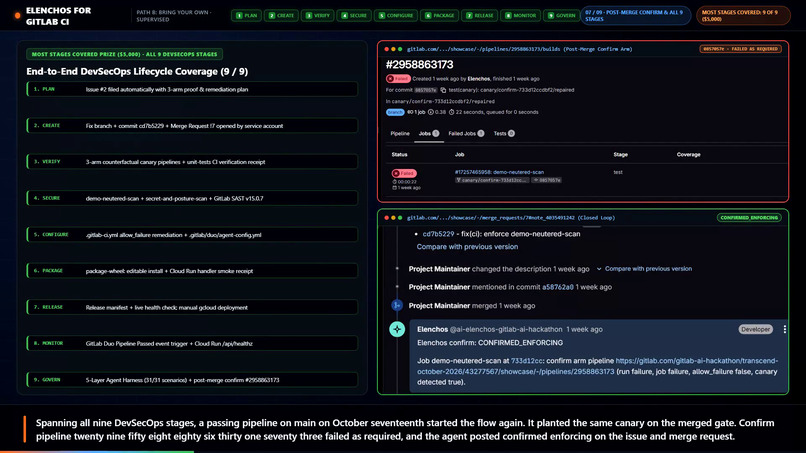Click the pipeline builds URL in the top window
Screen dimensions: 806x453
[520, 49]
